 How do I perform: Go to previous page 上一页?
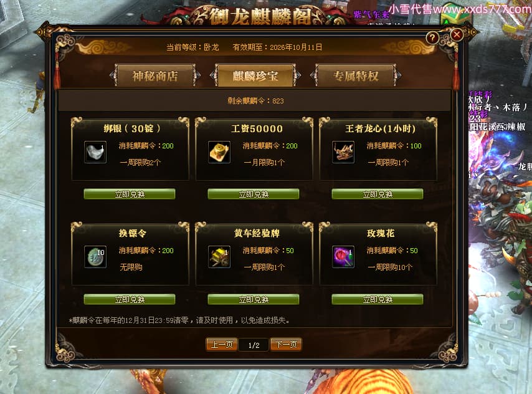click(222, 345)
